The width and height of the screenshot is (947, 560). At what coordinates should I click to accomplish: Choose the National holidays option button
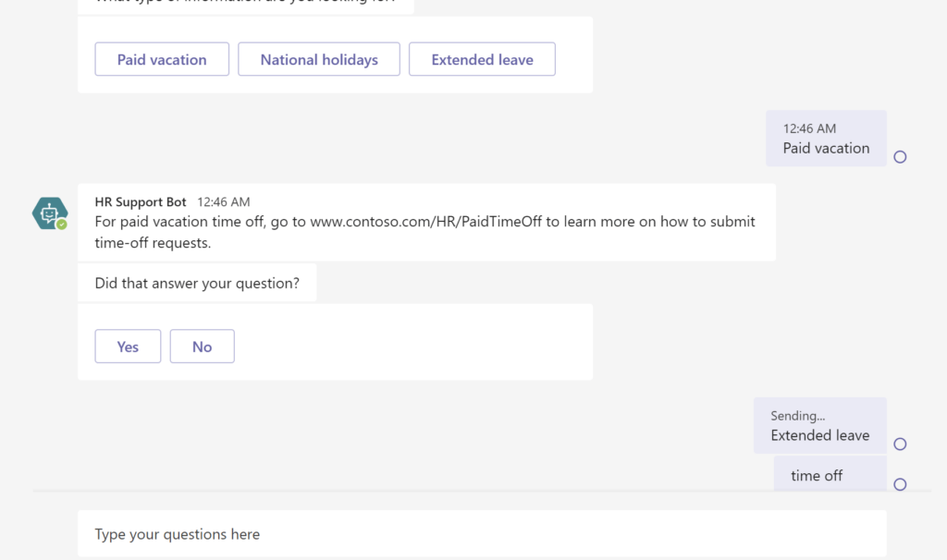319,59
